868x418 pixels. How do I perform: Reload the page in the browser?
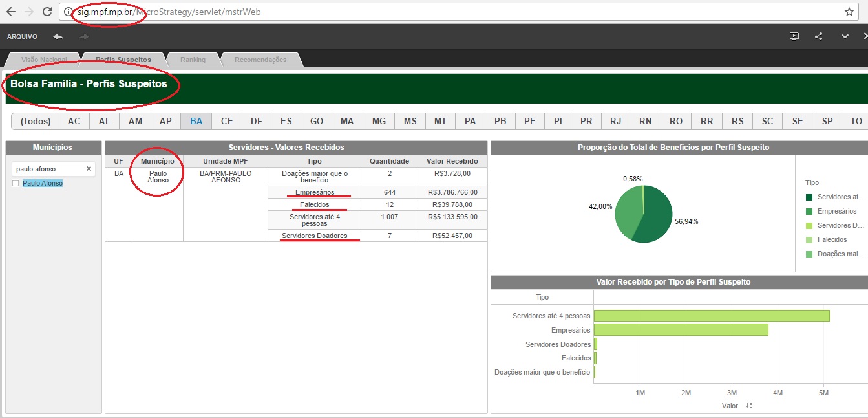pos(47,12)
